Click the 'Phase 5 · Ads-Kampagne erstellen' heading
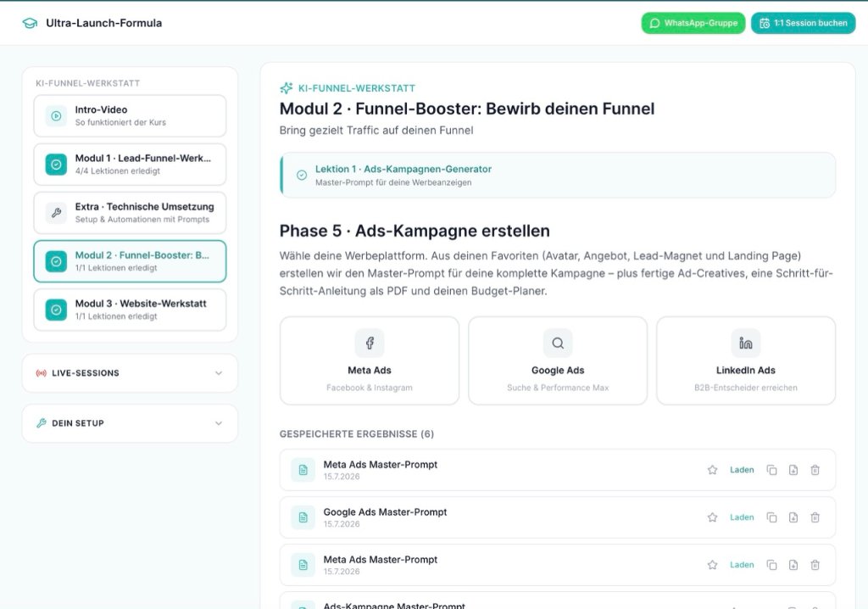Image resolution: width=868 pixels, height=609 pixels. click(415, 231)
